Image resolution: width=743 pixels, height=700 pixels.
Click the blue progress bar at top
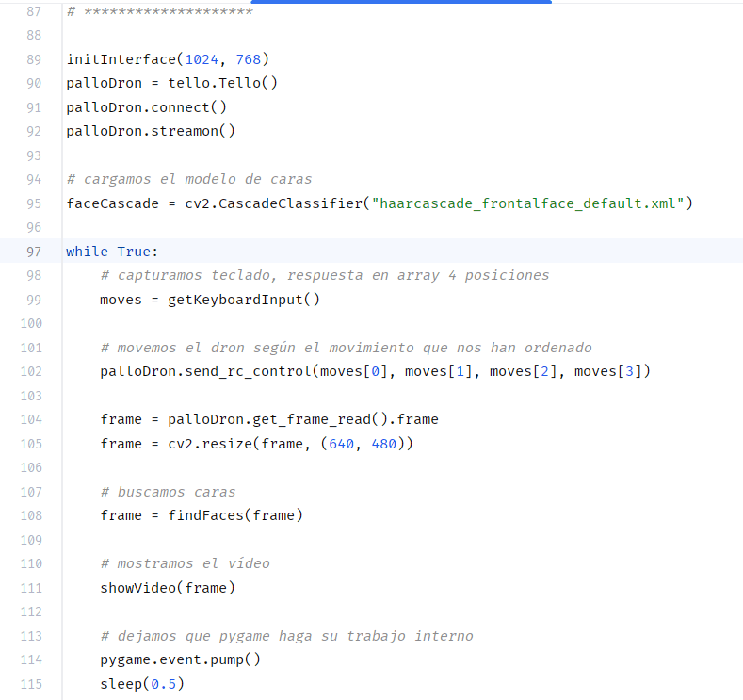(x=401, y=2)
